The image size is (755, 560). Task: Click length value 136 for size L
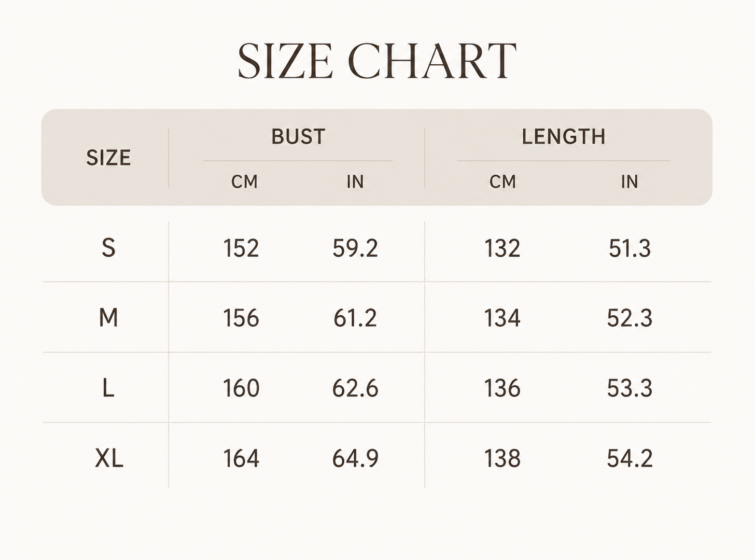(502, 388)
